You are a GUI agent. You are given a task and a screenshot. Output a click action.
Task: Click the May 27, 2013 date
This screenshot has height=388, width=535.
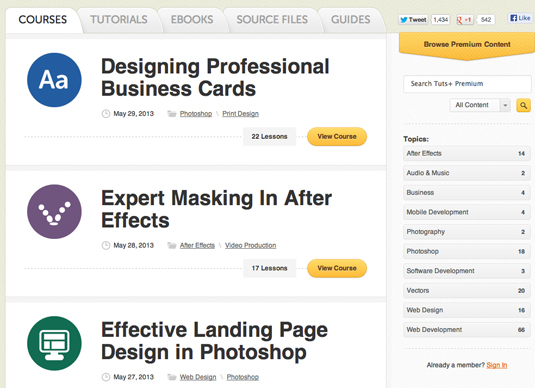[133, 377]
